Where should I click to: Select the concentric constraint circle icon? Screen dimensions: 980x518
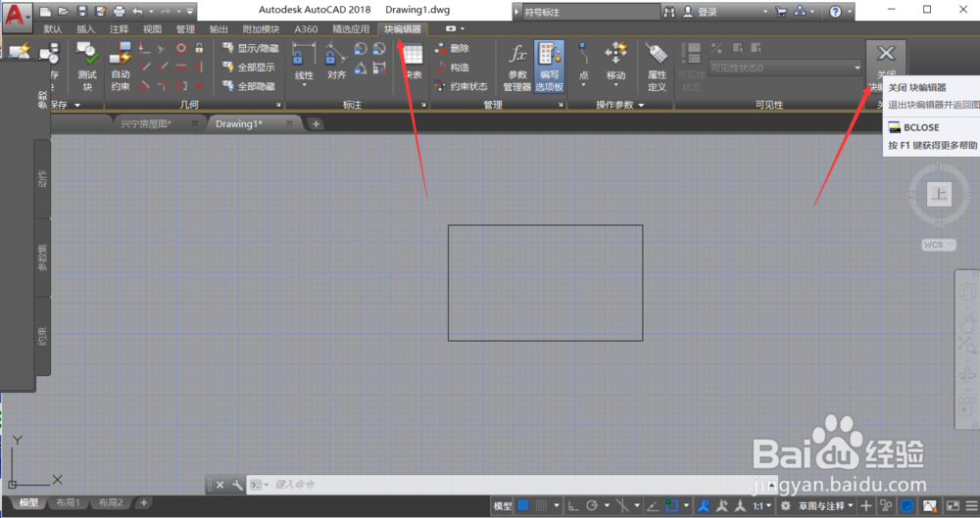coord(180,47)
